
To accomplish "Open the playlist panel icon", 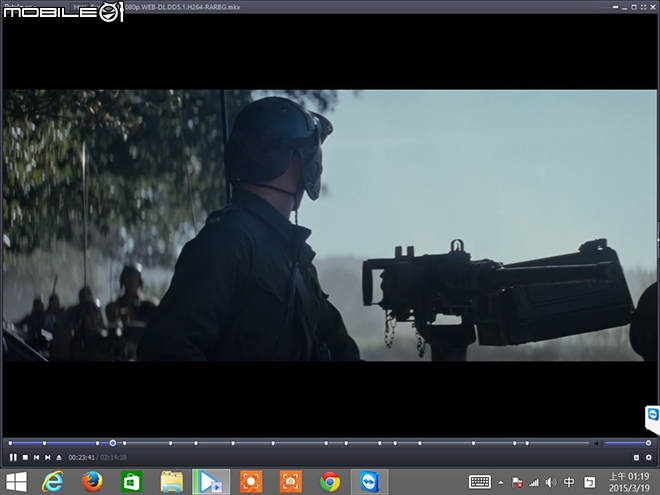I will 636,458.
